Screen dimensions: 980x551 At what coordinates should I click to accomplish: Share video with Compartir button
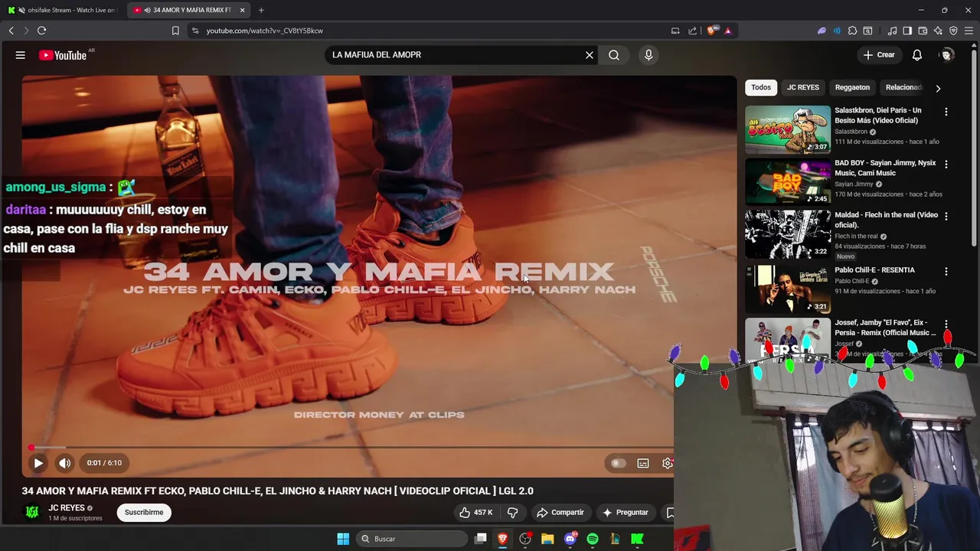[560, 512]
